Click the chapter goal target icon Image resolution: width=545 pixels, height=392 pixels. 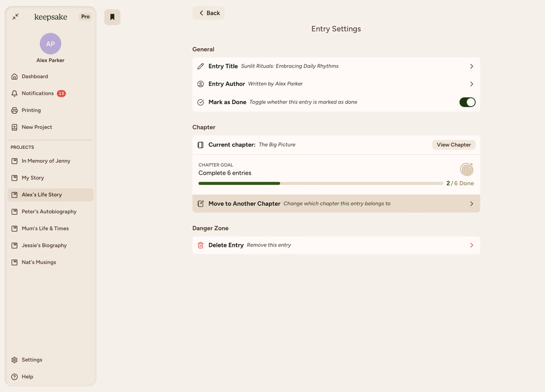pyautogui.click(x=466, y=169)
